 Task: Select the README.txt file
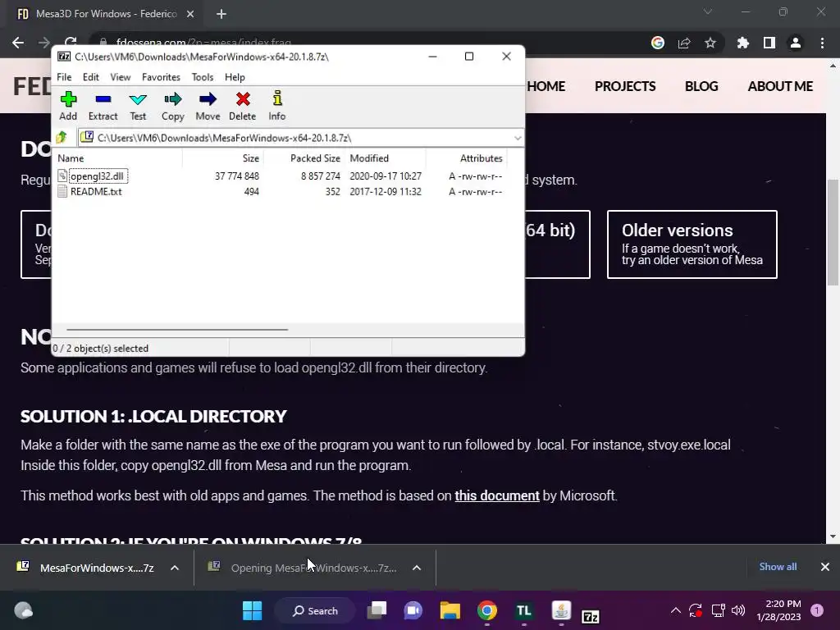pos(90,192)
